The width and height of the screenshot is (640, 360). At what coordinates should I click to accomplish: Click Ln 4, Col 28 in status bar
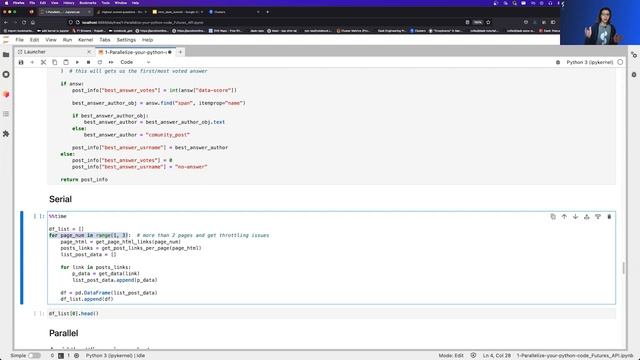[x=497, y=356]
